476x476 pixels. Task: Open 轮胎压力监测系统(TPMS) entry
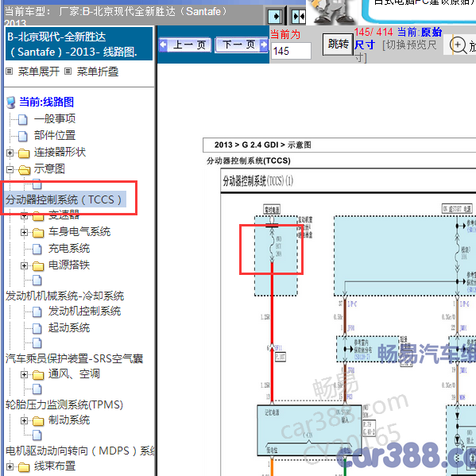[x=64, y=404]
